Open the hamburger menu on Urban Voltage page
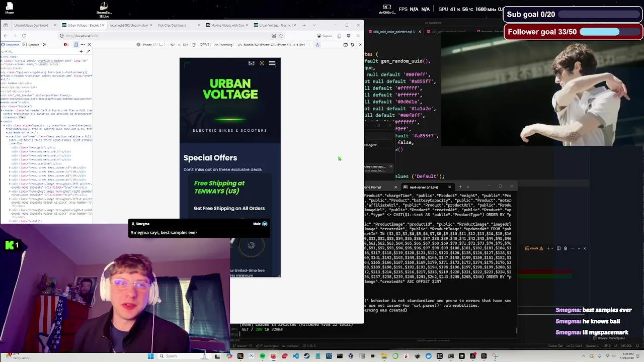Image resolution: width=644 pixels, height=362 pixels. click(272, 63)
